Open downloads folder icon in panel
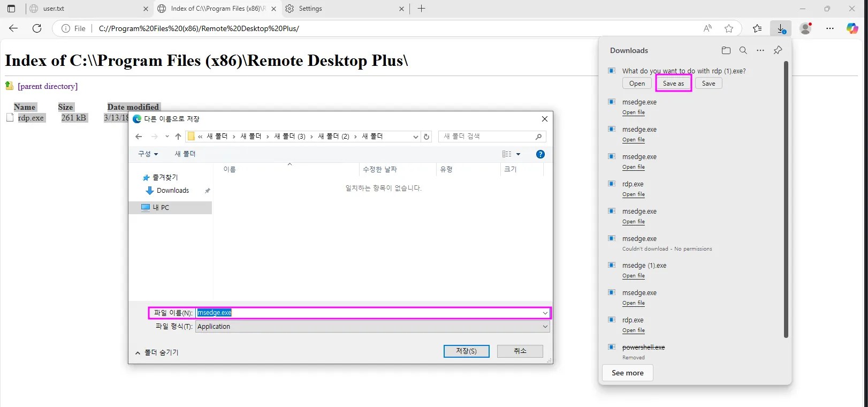Image resolution: width=868 pixels, height=407 pixels. click(726, 50)
